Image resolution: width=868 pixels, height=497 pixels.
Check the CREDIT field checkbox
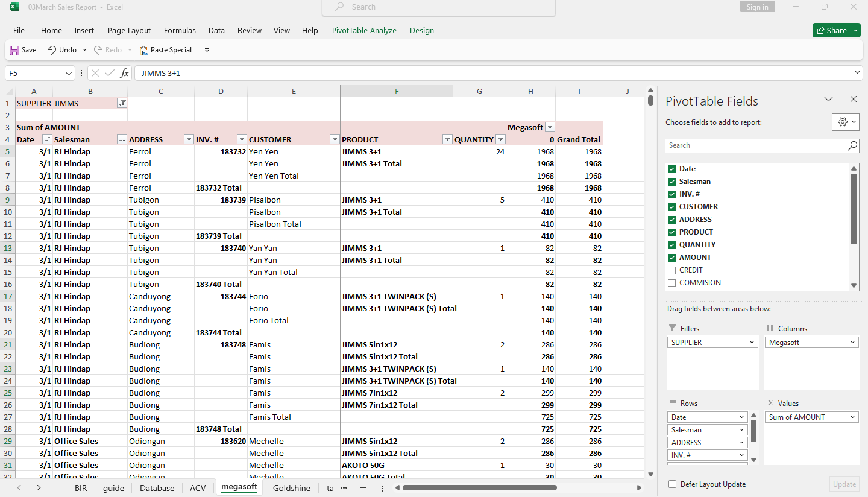pos(671,270)
